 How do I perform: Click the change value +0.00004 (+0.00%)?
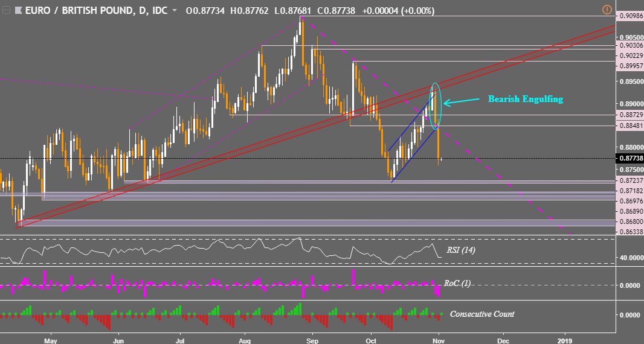pyautogui.click(x=398, y=11)
